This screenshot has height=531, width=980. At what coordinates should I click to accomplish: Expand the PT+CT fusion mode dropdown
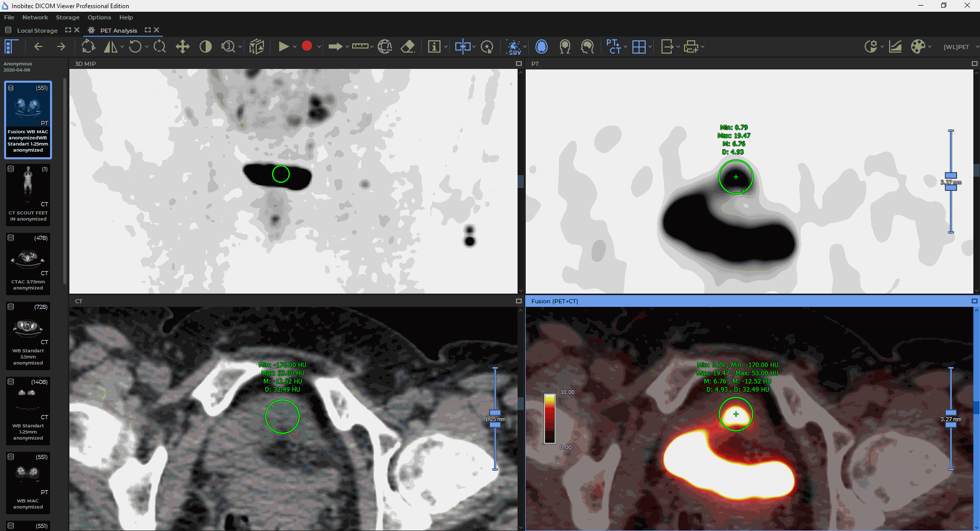tap(626, 47)
